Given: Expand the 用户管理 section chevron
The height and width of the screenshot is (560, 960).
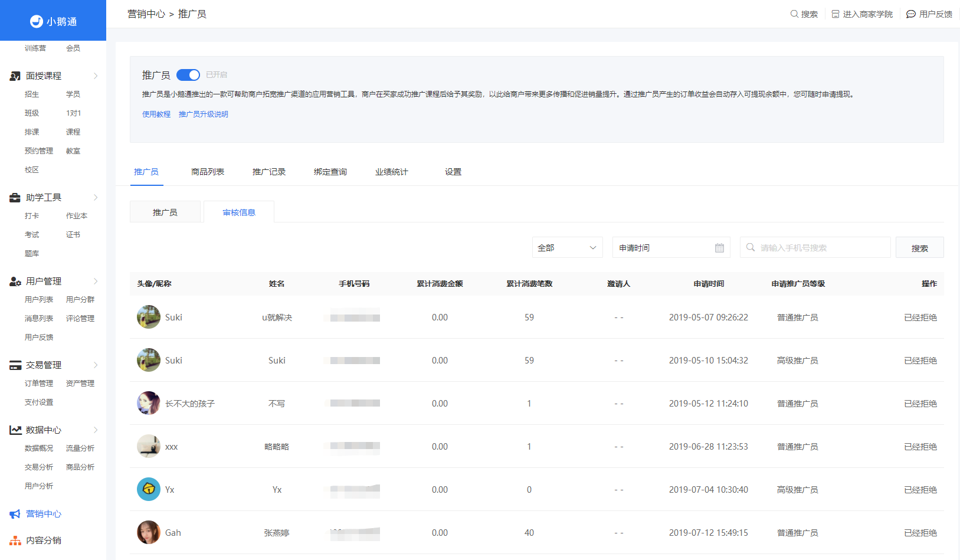Looking at the screenshot, I should click(x=96, y=281).
